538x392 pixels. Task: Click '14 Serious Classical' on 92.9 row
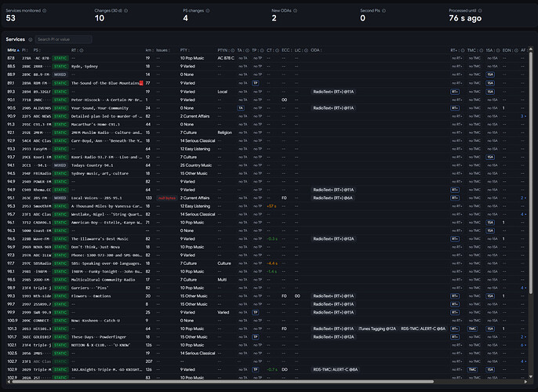[198, 140]
